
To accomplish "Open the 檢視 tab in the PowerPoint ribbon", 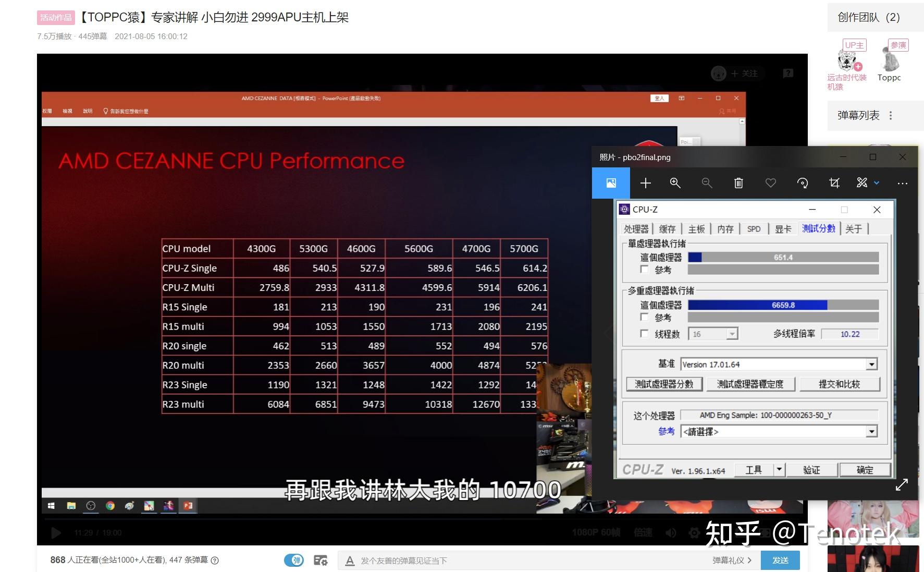I will point(67,111).
